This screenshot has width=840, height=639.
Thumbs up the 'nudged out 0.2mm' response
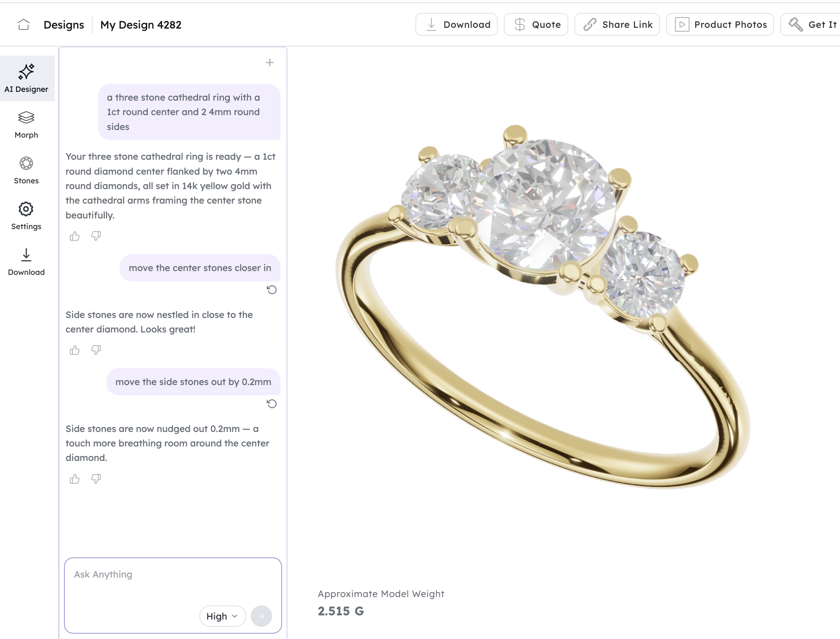(x=75, y=479)
